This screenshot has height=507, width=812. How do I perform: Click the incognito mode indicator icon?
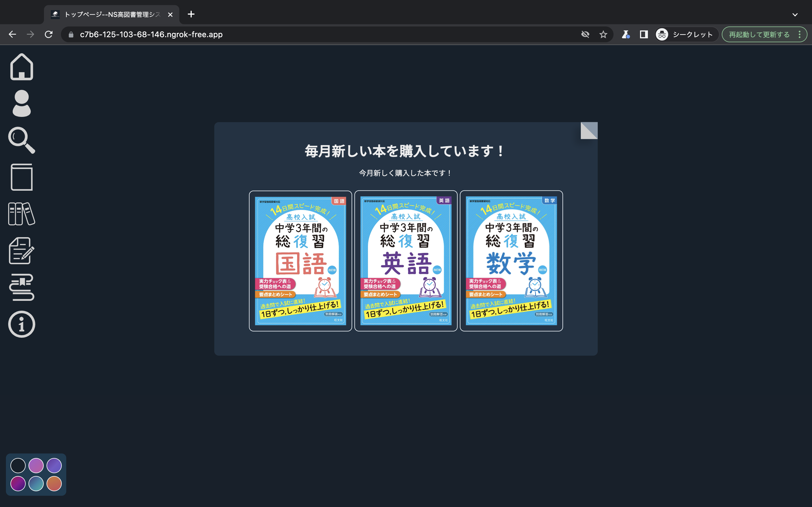tap(662, 34)
